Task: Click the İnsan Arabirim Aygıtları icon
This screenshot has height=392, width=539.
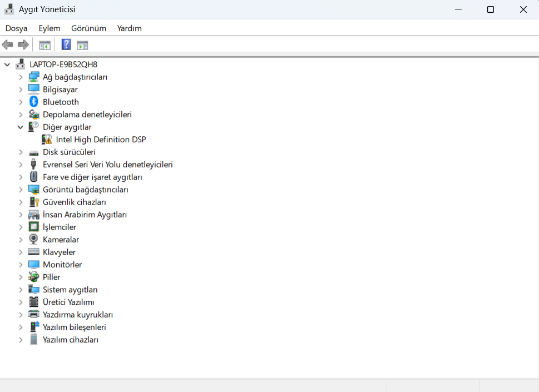Action: pos(34,215)
